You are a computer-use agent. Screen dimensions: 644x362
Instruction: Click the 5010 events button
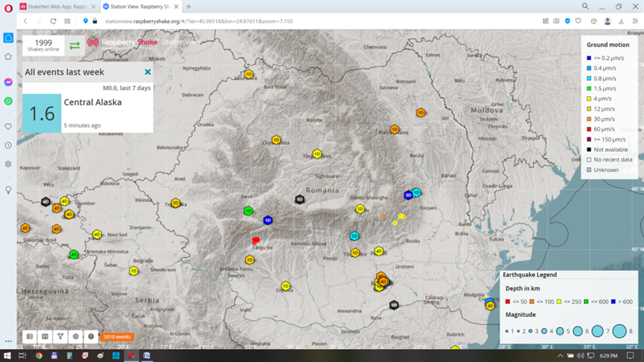(117, 337)
